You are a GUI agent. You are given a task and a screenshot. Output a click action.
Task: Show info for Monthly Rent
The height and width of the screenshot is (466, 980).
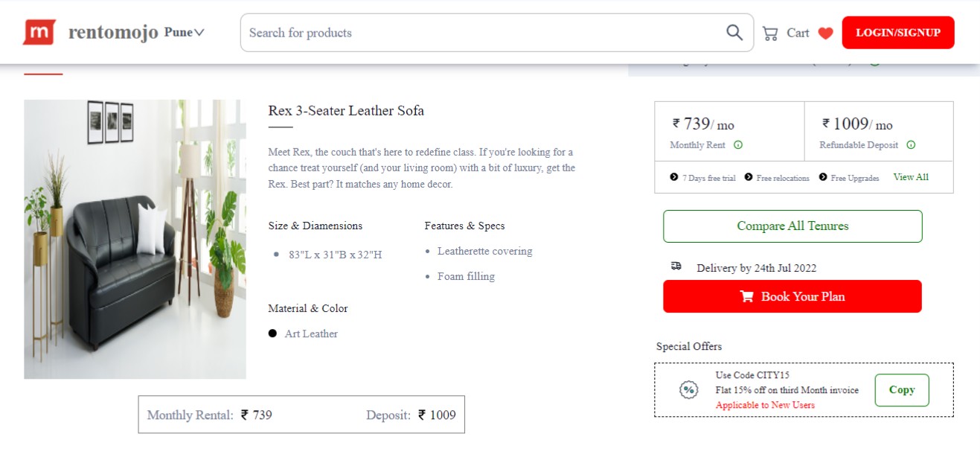point(738,145)
